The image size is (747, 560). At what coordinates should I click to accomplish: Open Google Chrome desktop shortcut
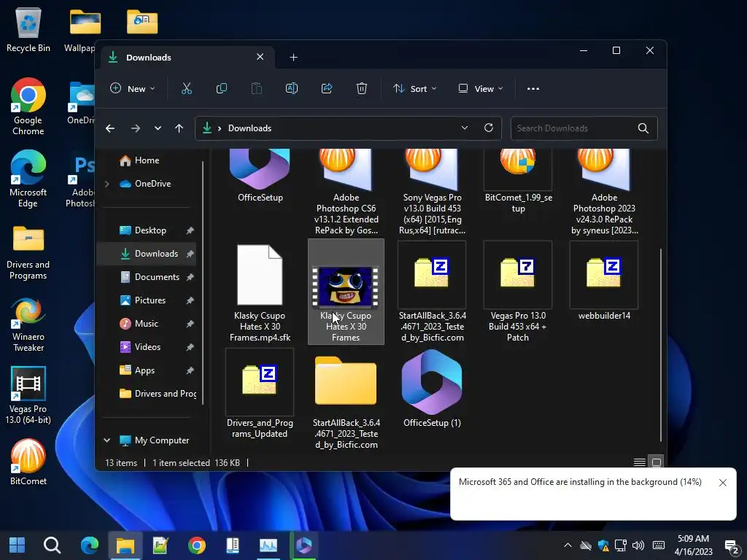[28, 106]
